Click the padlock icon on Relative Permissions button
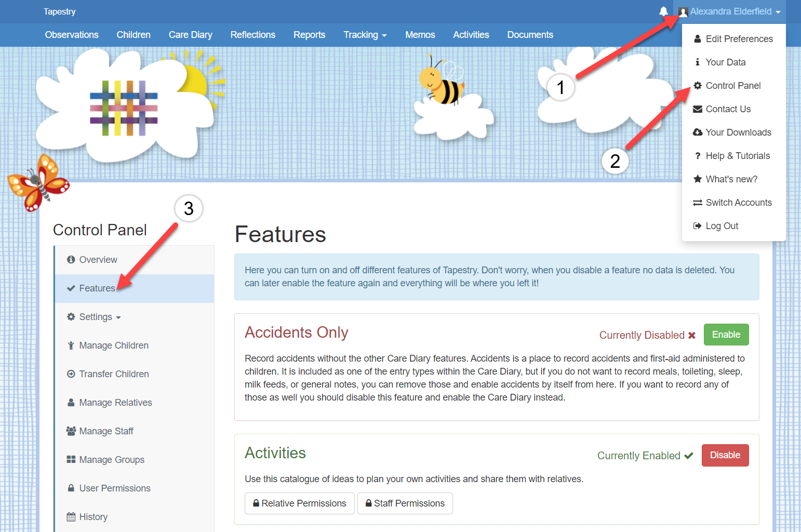Viewport: 801px width, 532px height. click(x=256, y=503)
